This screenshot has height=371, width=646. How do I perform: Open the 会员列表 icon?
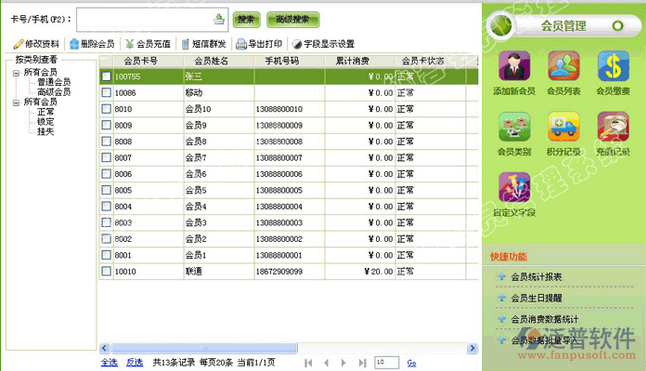tap(564, 65)
